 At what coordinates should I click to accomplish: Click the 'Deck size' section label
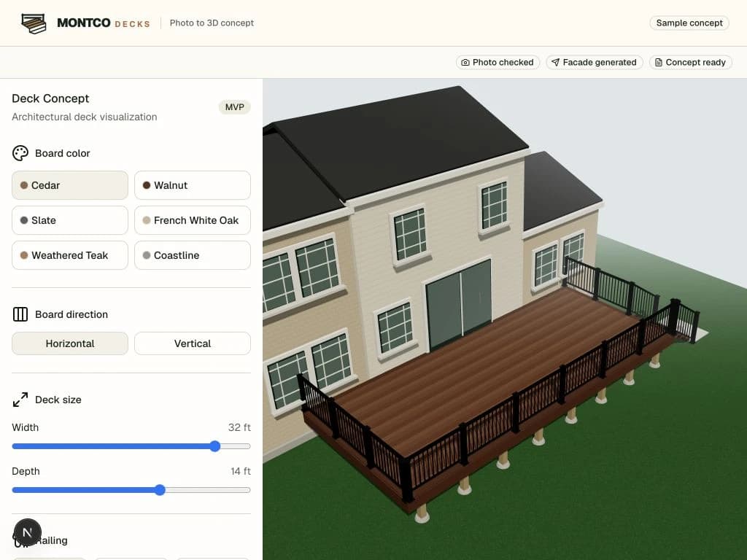(58, 400)
